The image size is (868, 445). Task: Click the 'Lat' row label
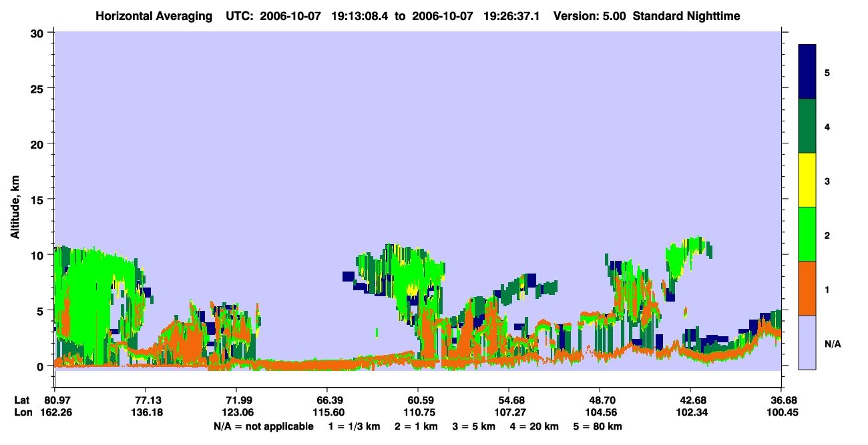click(x=21, y=400)
